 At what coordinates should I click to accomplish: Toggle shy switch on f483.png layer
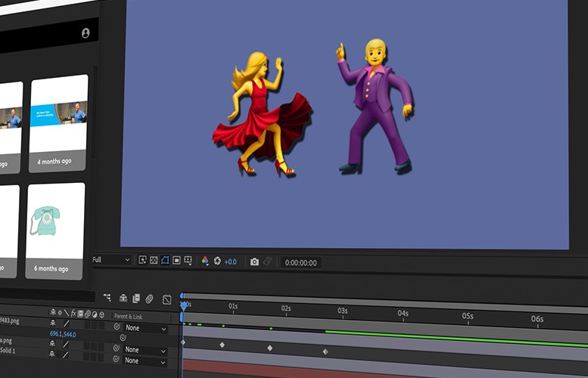tap(53, 323)
